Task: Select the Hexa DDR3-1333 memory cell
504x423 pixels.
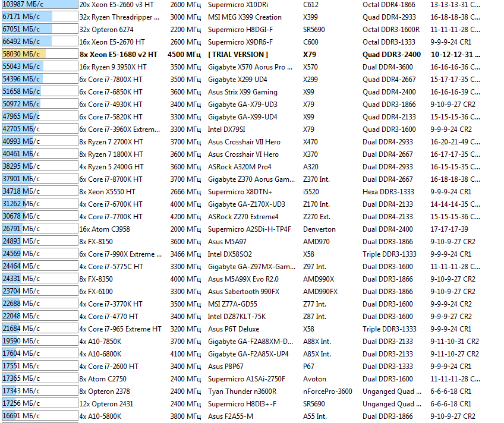Action: pos(388,192)
